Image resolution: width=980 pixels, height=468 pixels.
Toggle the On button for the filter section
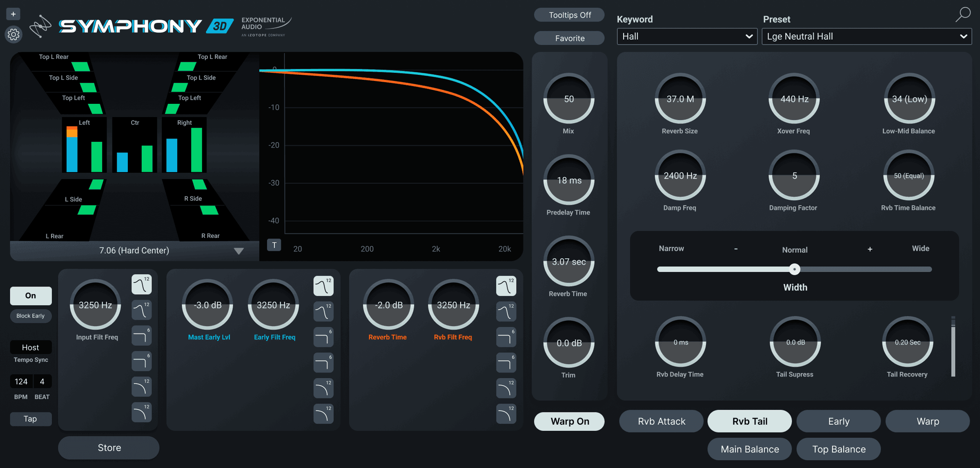tap(31, 296)
